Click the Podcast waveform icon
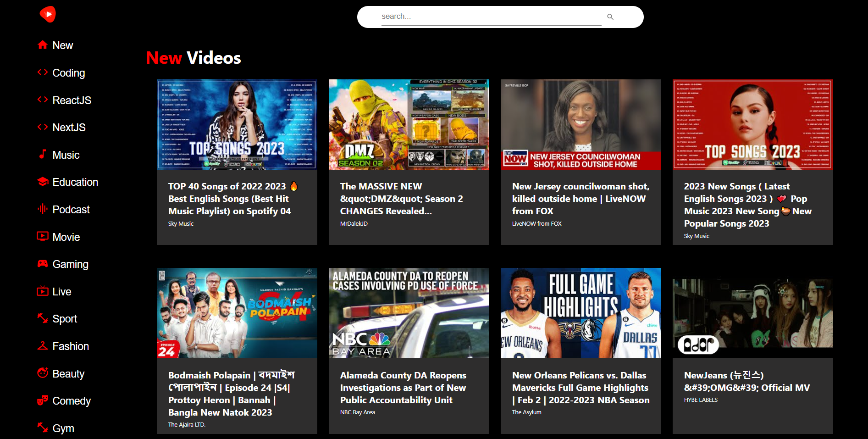Viewport: 868px width, 439px height. 43,209
